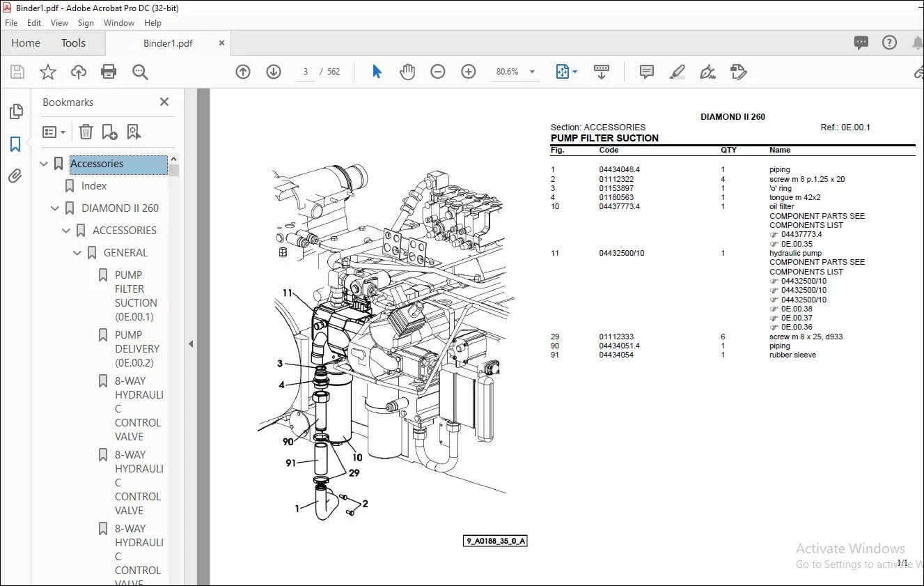
Task: Select the Binder1.pdf document tab
Action: (x=168, y=43)
